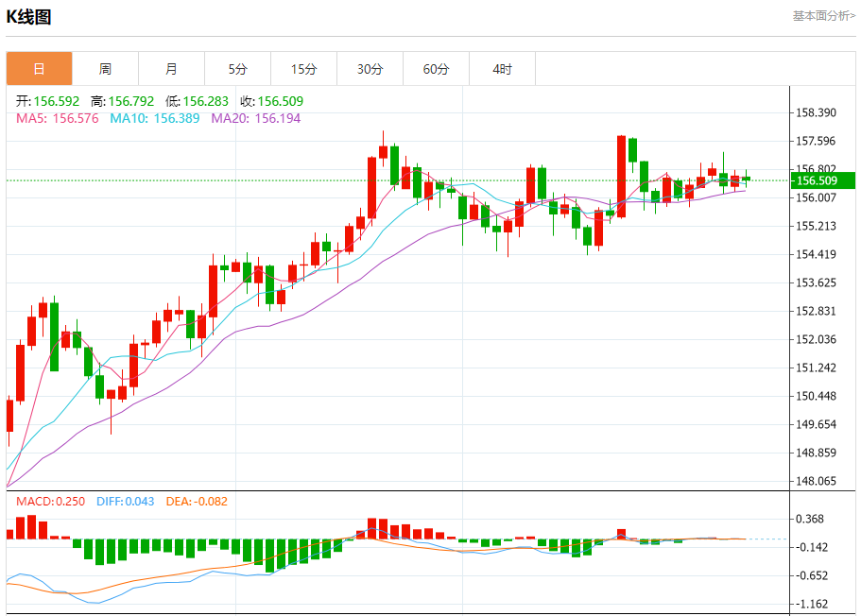Choose the 60分 interval tab
Screen dimensions: 861x616
pyautogui.click(x=436, y=69)
